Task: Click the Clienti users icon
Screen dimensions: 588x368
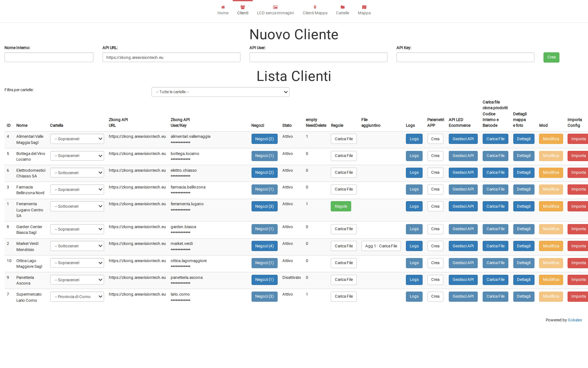Action: 243,7
